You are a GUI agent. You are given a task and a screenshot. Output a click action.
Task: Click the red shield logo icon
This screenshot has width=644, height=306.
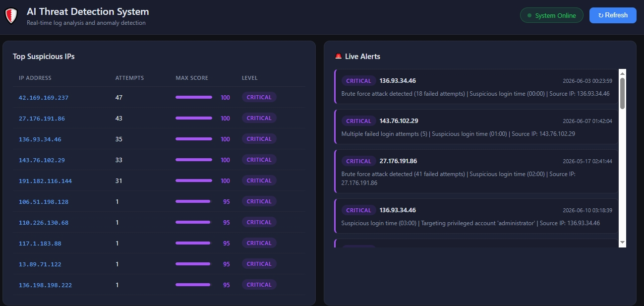(11, 16)
